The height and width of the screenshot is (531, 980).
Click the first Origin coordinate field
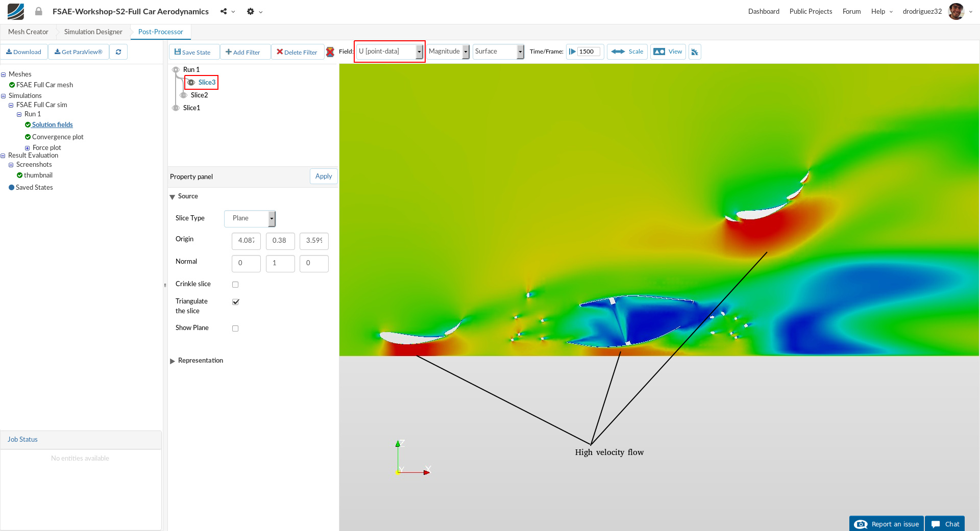tap(246, 241)
